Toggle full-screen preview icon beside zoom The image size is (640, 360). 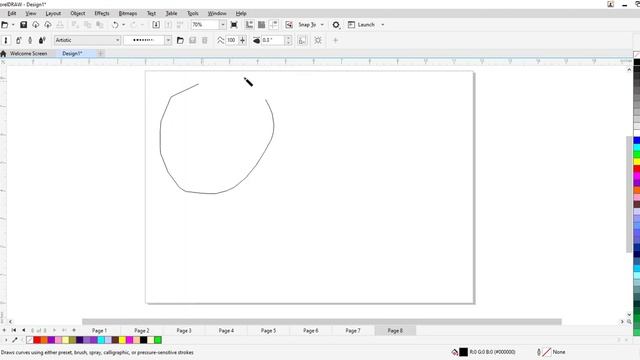click(x=234, y=25)
